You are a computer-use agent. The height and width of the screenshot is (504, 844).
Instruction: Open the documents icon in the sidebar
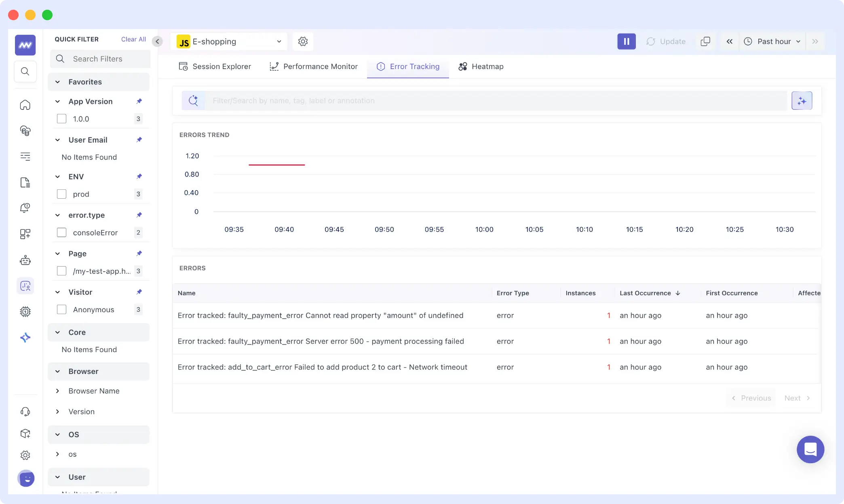[x=25, y=183]
